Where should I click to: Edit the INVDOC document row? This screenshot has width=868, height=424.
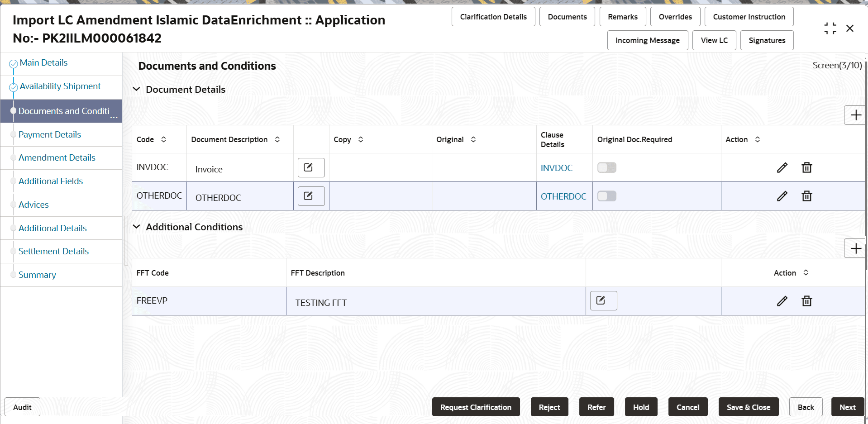782,167
